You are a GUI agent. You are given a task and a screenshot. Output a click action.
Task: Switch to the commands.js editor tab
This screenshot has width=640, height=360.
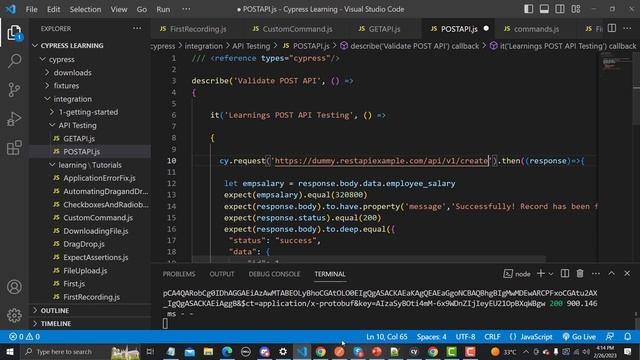[x=531, y=29]
